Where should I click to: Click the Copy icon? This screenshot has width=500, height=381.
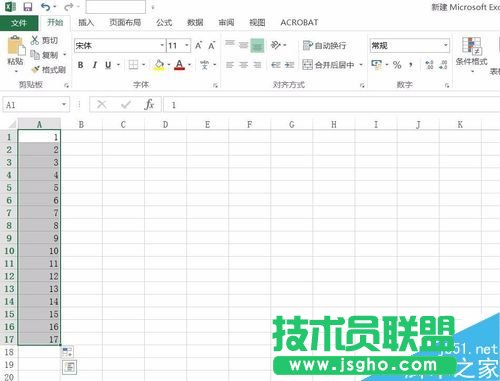[35, 54]
